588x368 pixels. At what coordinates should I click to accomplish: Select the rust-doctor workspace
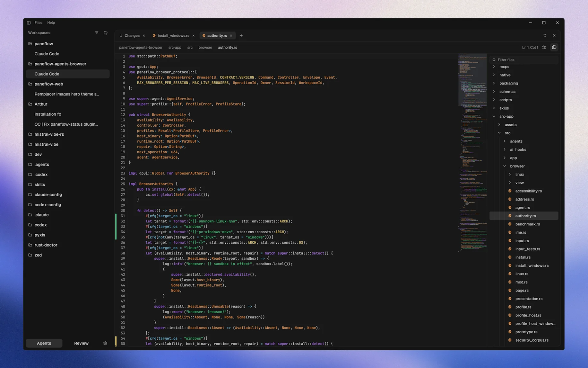point(46,245)
